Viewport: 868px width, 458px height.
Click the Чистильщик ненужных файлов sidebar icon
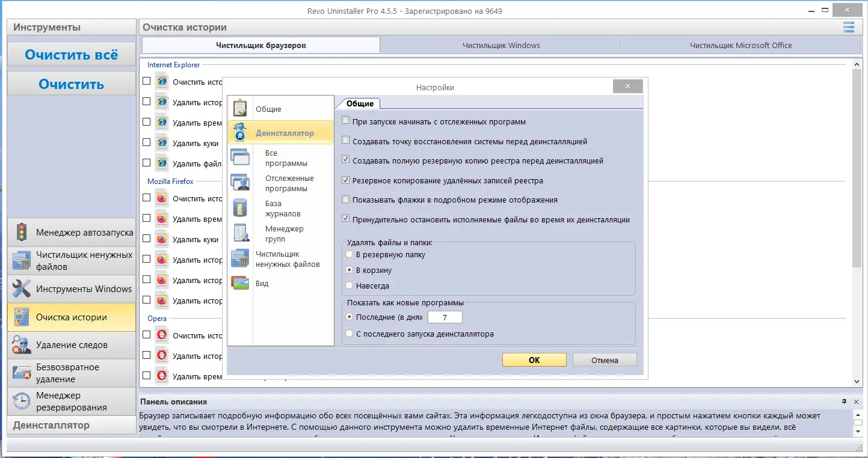point(22,261)
